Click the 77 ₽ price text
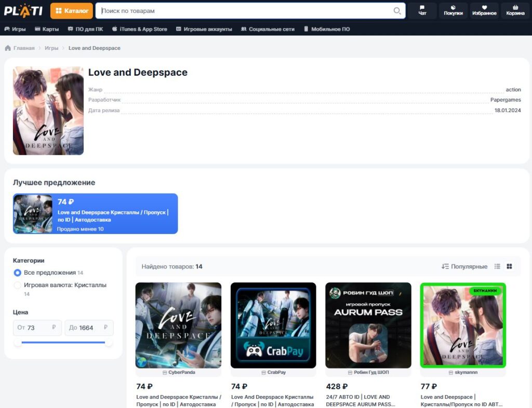This screenshot has height=408, width=532. click(x=429, y=386)
